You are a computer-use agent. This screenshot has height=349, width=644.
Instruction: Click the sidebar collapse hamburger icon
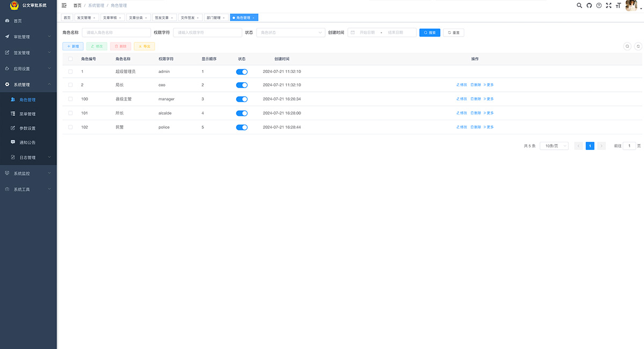point(64,5)
